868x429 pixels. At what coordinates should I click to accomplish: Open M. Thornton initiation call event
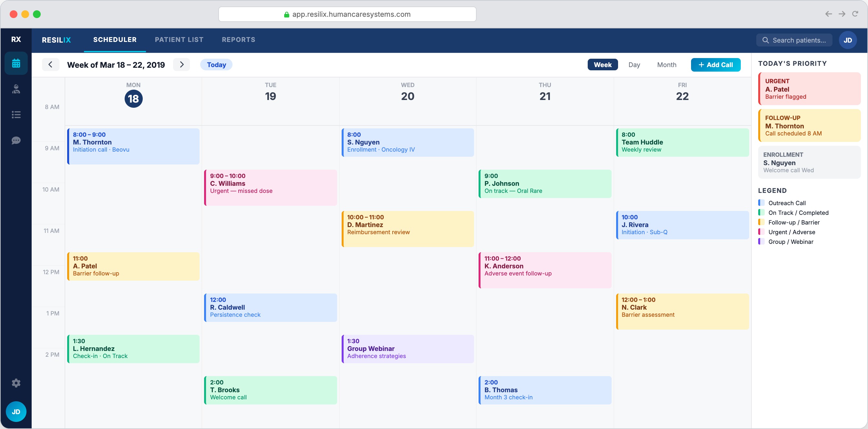click(x=133, y=146)
